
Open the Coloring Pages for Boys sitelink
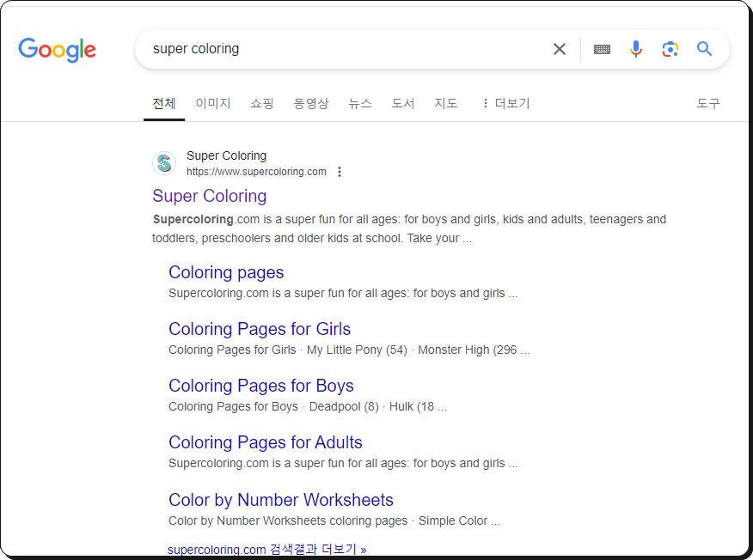point(261,386)
